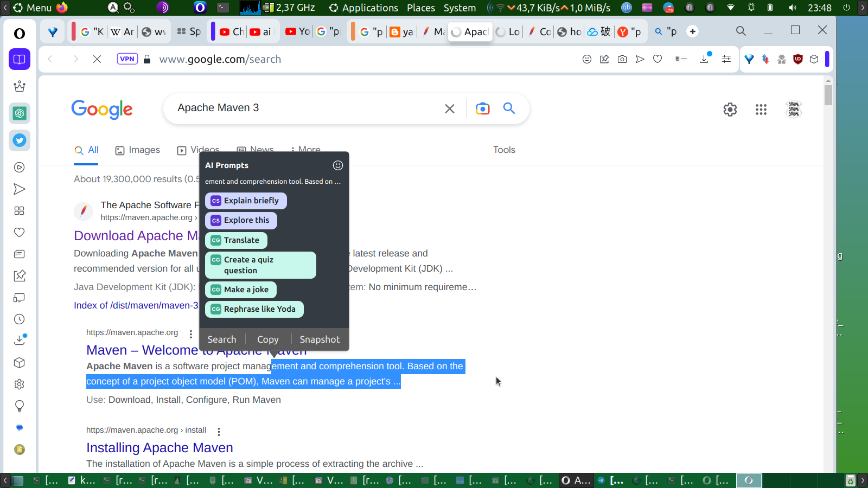Click the Google search input field
Viewport: 868px width, 488px height.
click(x=307, y=108)
